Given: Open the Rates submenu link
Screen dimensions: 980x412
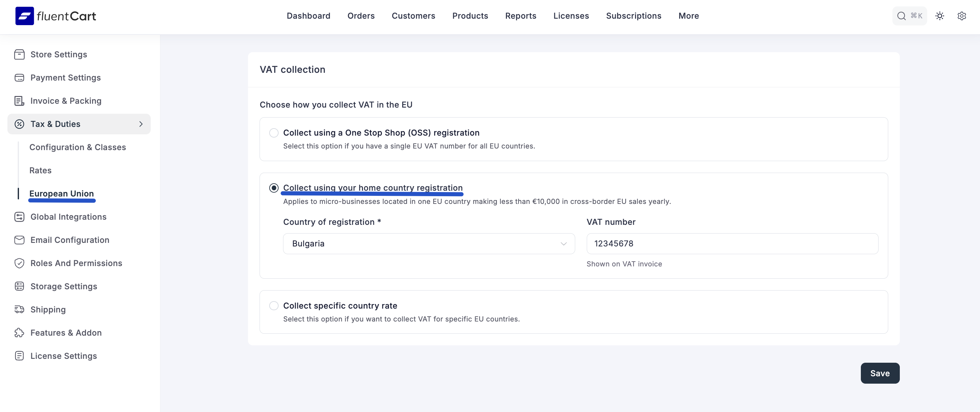Looking at the screenshot, I should [40, 170].
